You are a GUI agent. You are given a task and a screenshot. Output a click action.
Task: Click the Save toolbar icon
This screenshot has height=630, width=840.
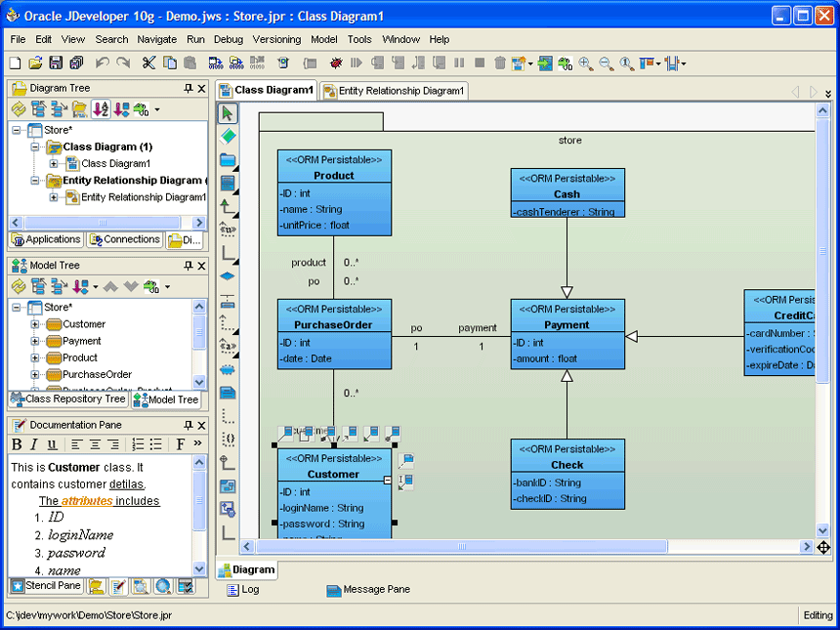click(56, 63)
